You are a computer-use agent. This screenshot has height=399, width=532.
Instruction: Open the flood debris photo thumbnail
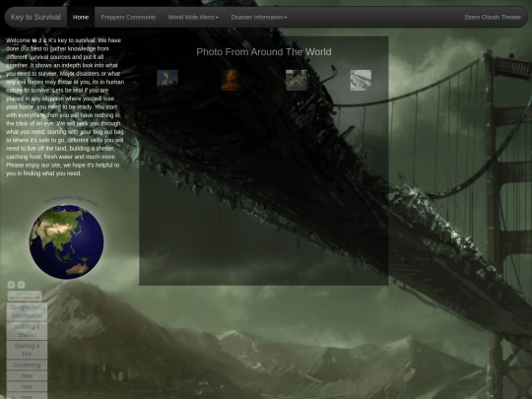click(297, 80)
